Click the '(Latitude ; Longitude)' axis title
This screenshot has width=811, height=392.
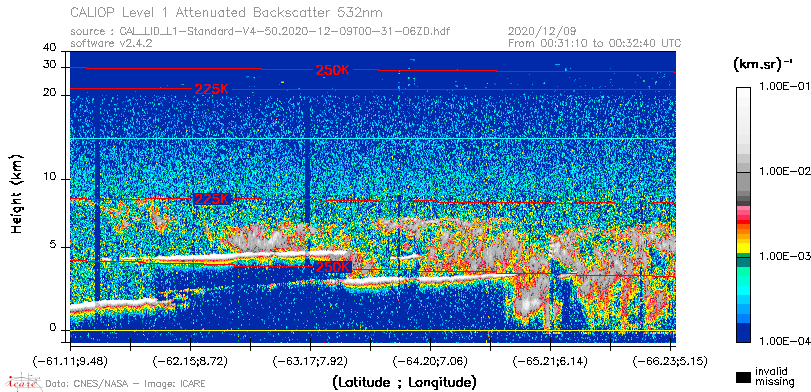point(404,382)
